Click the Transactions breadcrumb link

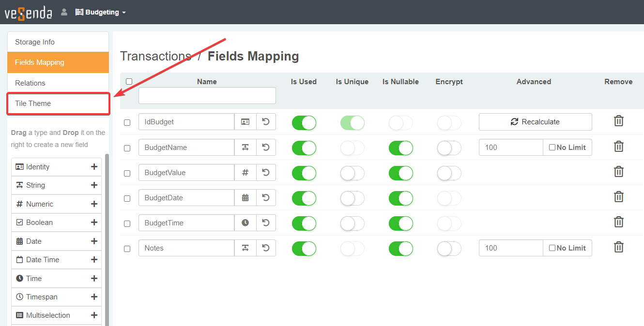pos(155,57)
